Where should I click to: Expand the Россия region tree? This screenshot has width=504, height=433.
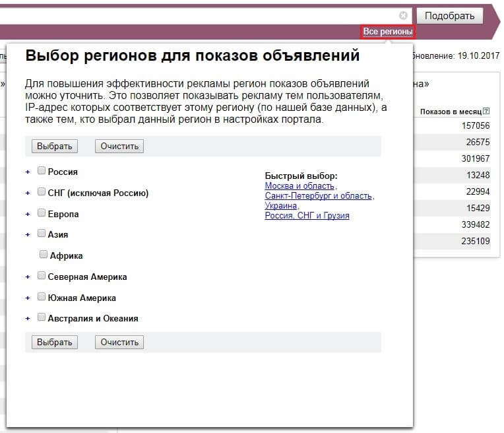point(28,172)
